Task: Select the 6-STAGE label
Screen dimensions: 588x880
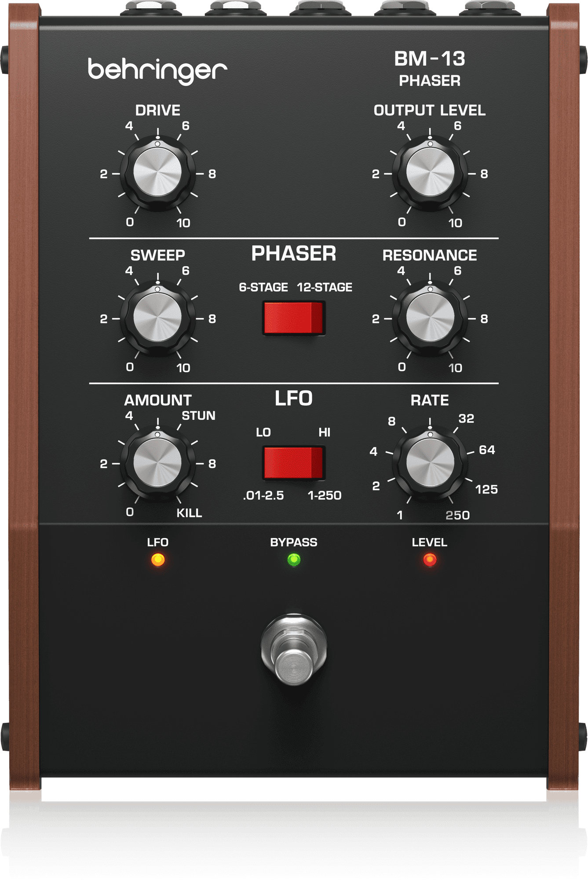Action: (x=263, y=287)
